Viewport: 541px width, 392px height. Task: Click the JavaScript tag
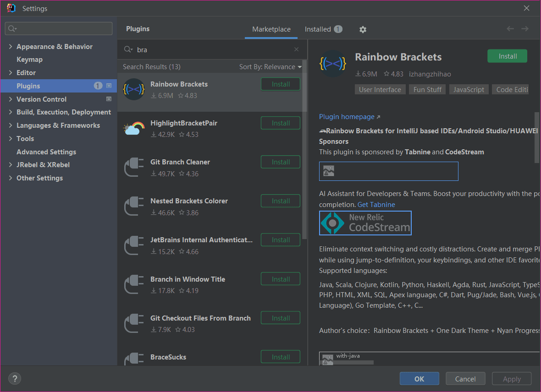click(x=469, y=90)
